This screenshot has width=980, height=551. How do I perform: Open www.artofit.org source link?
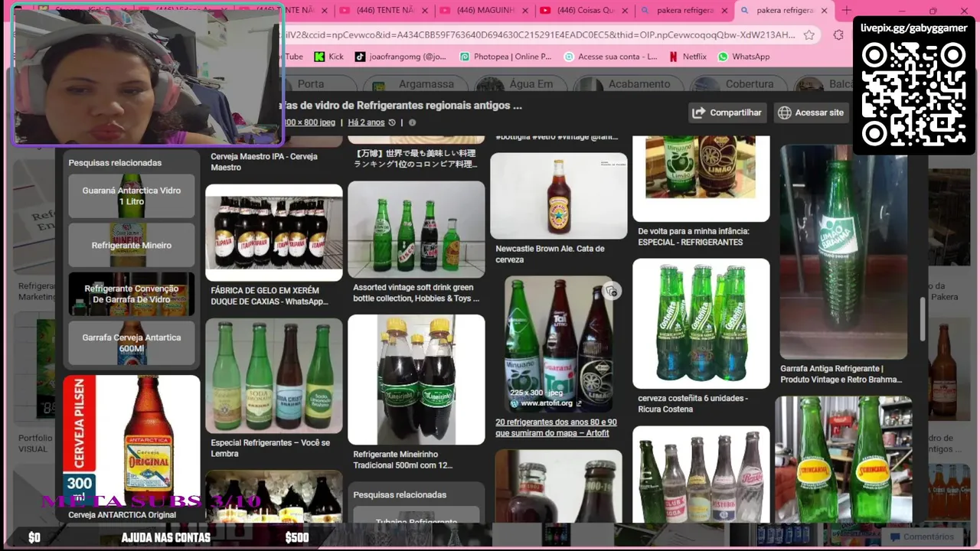[x=547, y=403]
